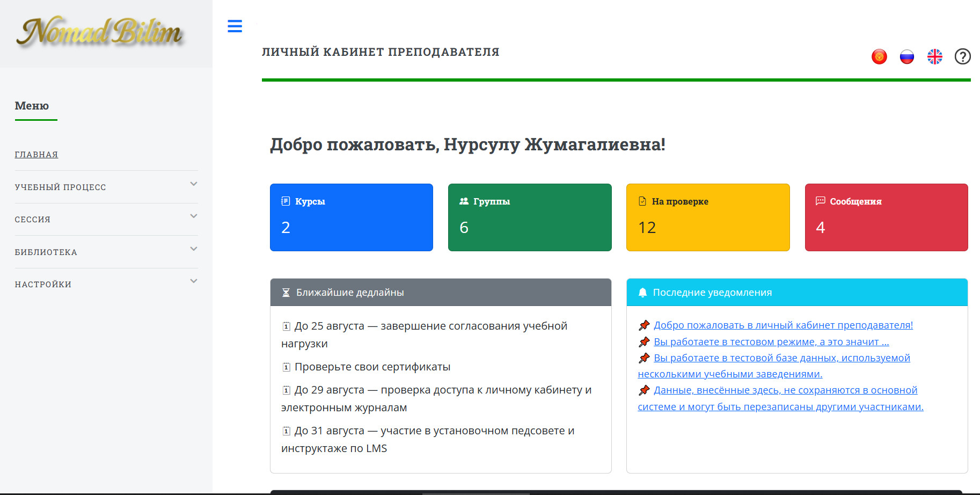Click the hourglass icon in deadlines header

point(286,293)
